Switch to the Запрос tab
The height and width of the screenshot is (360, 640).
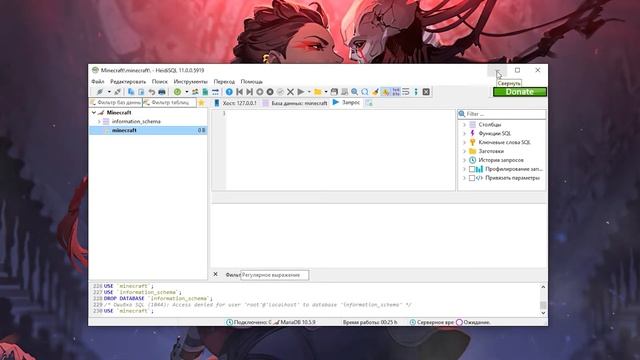[x=346, y=102]
